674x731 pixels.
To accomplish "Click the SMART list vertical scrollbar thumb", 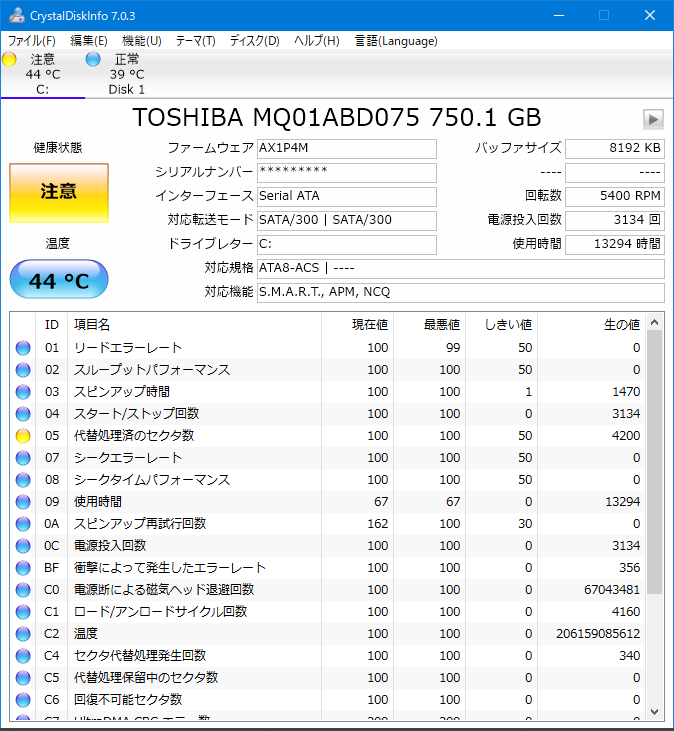I will (654, 462).
